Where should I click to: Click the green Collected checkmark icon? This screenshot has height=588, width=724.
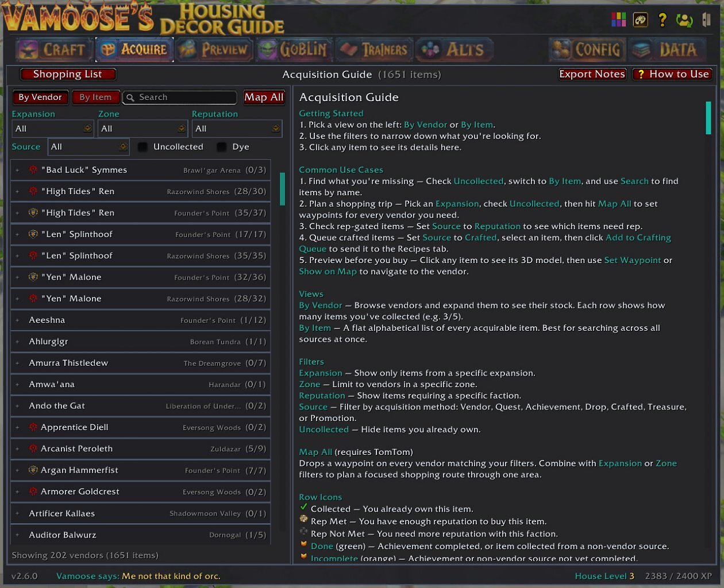tap(304, 507)
